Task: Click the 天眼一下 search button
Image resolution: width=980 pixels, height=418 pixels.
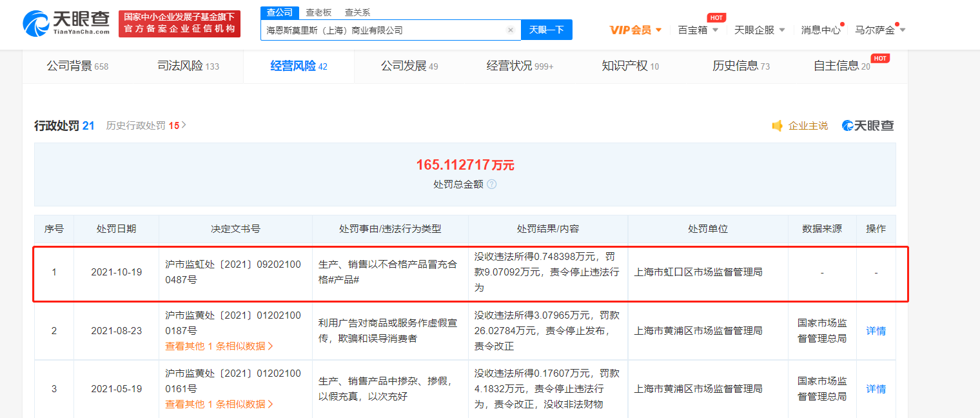Action: [x=547, y=30]
